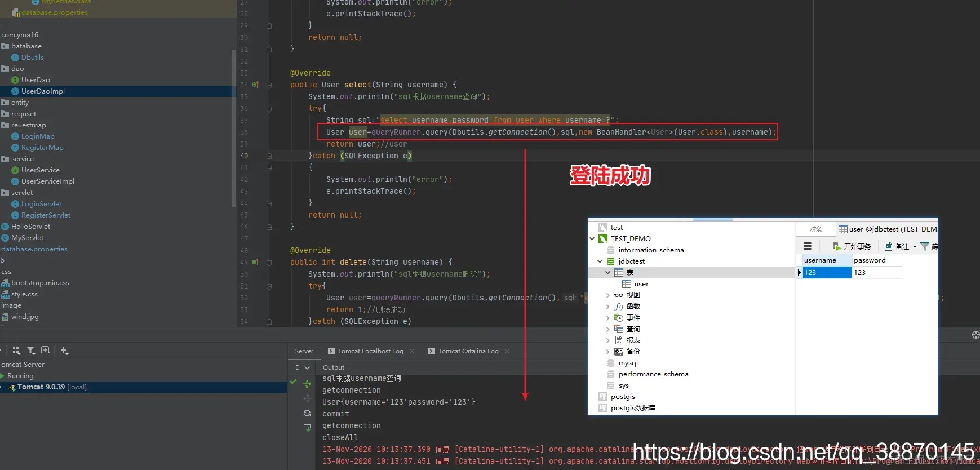Screen dimensions: 980x470
Task: Click the jdbctest green database icon
Action: 611,261
